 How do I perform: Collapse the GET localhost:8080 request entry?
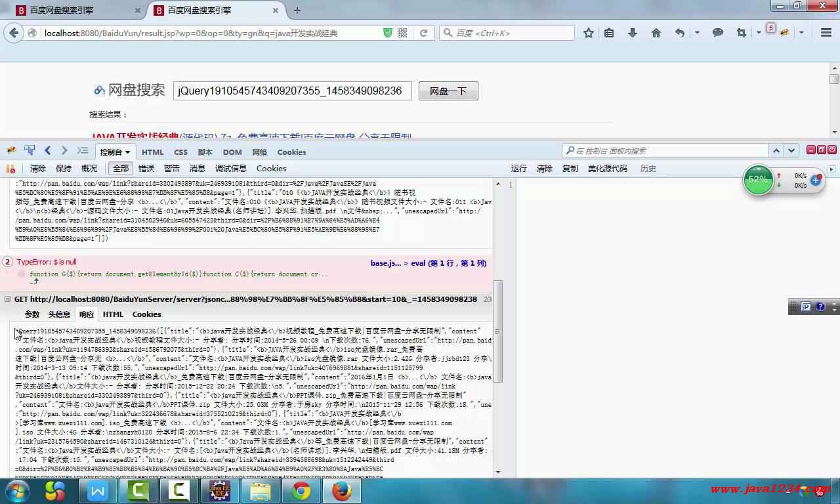click(8, 299)
